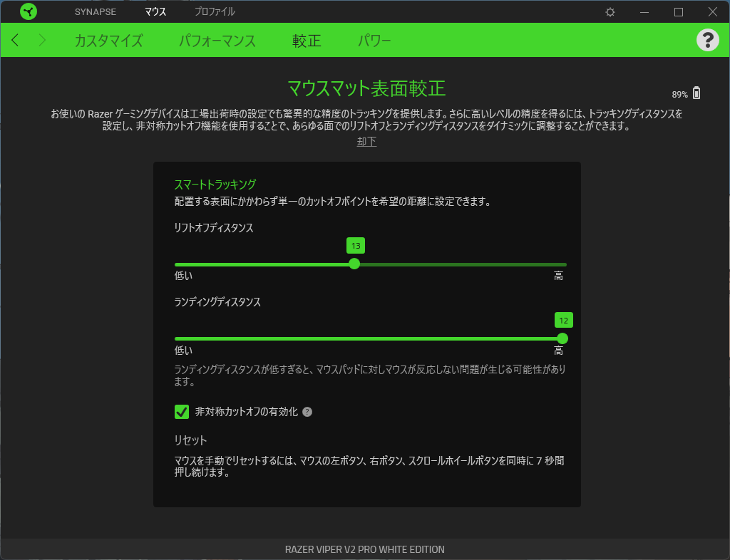Click the Razer Synapse logo icon
Screen dimensions: 730x560
click(29, 11)
